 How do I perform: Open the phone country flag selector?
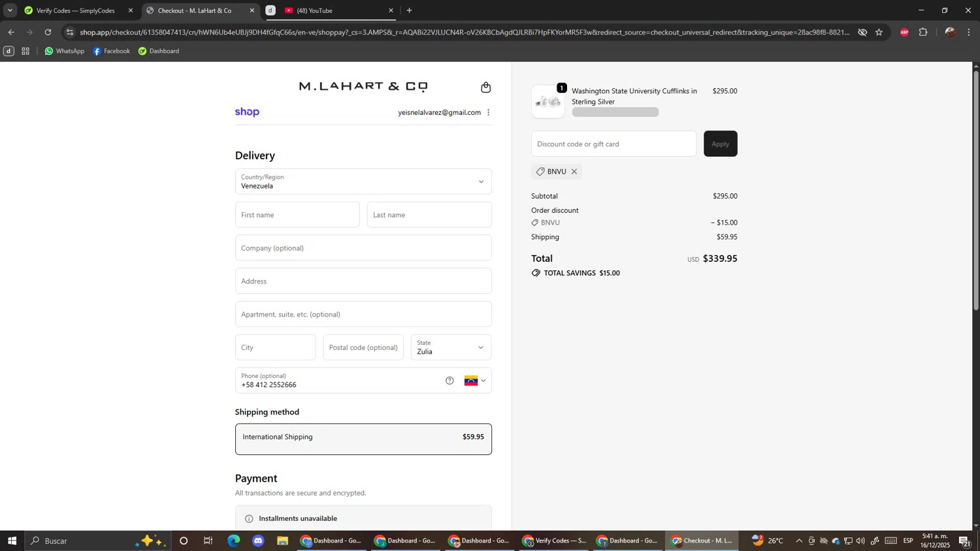[x=475, y=381]
